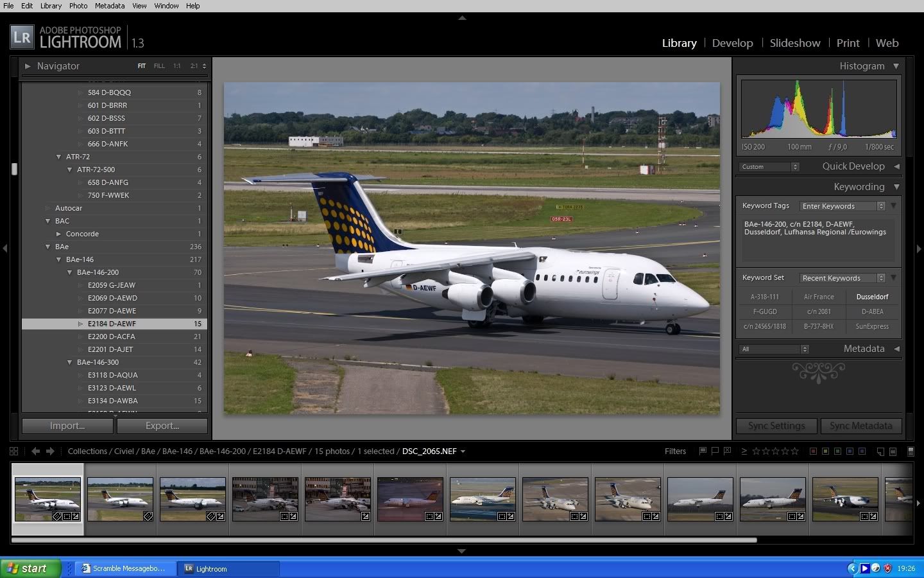Collapse the Histogram panel
The image size is (924, 578).
[896, 66]
